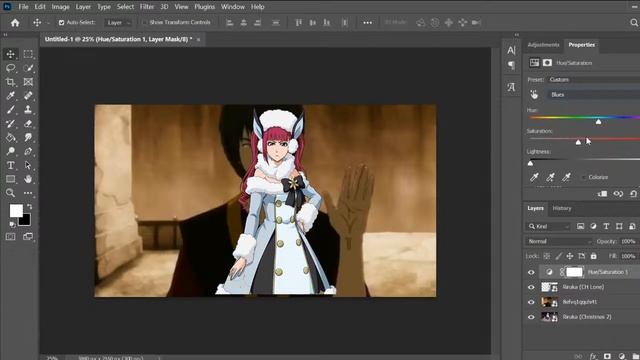Go to Photoshop Home screen

(x=15, y=23)
